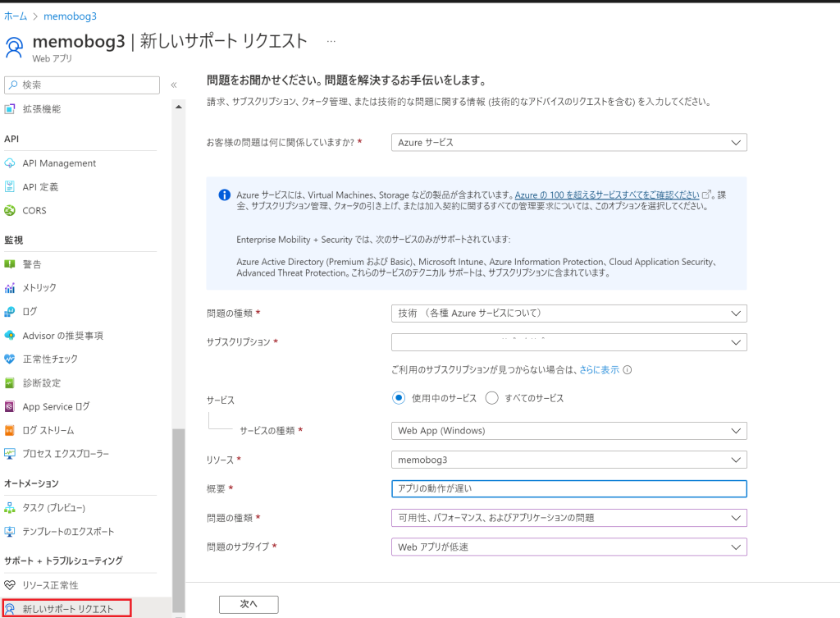Click the external link icon after Azure services link
Viewport: 840px width, 618px height.
point(706,195)
